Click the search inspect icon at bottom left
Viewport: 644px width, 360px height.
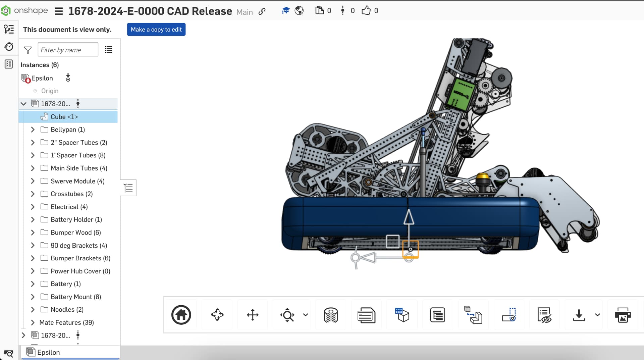click(x=9, y=354)
